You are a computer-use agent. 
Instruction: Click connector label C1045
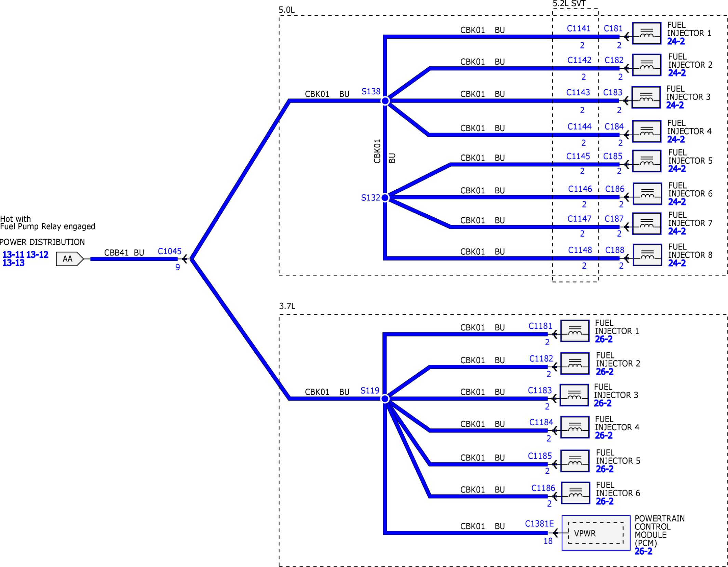(x=170, y=251)
